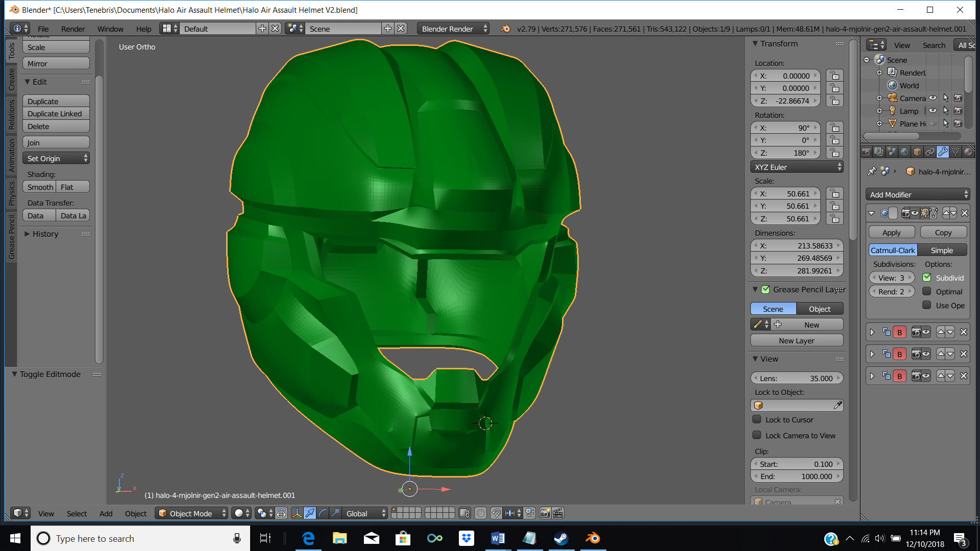This screenshot has width=980, height=551.
Task: Expand the Camera item in outliner
Action: pyautogui.click(x=879, y=98)
